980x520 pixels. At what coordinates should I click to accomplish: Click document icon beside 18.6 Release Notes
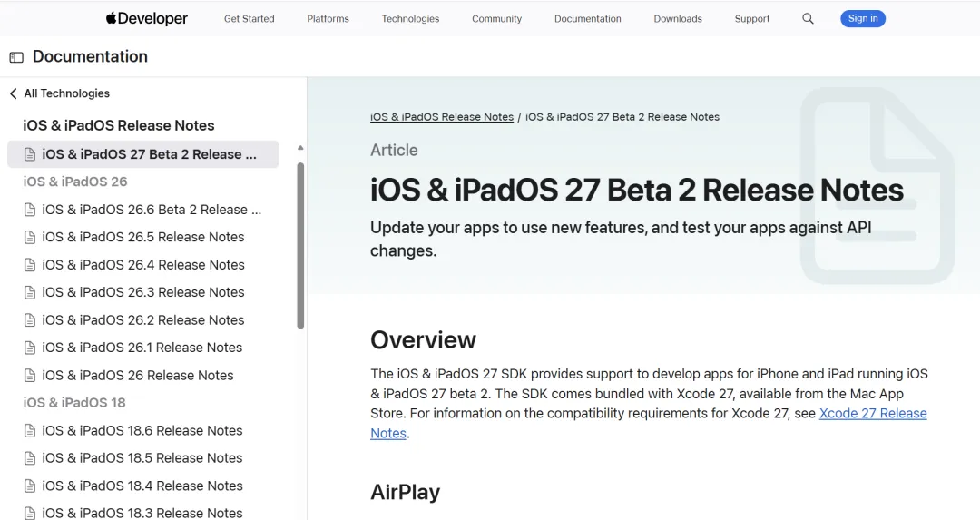click(x=29, y=431)
